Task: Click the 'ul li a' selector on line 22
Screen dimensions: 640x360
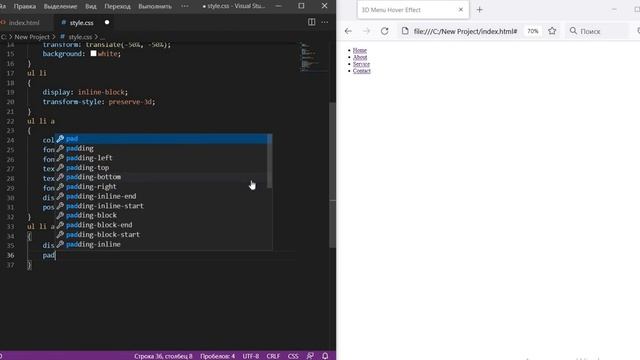Action: pyautogui.click(x=41, y=121)
